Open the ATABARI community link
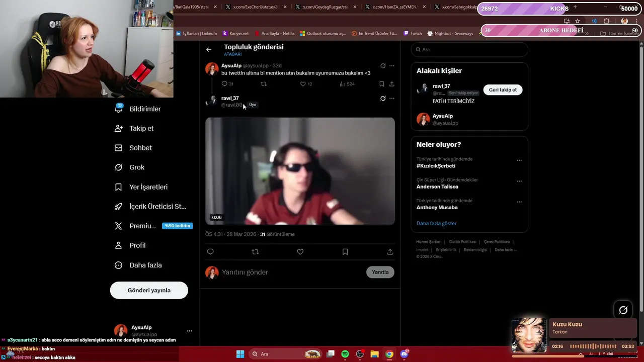 [x=232, y=54]
